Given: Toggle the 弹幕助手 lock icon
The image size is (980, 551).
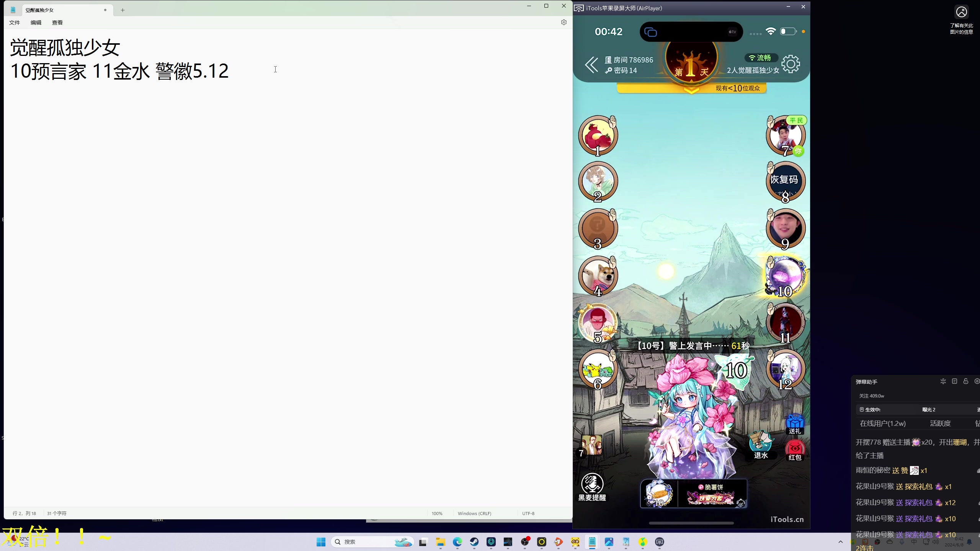Looking at the screenshot, I should tap(966, 381).
